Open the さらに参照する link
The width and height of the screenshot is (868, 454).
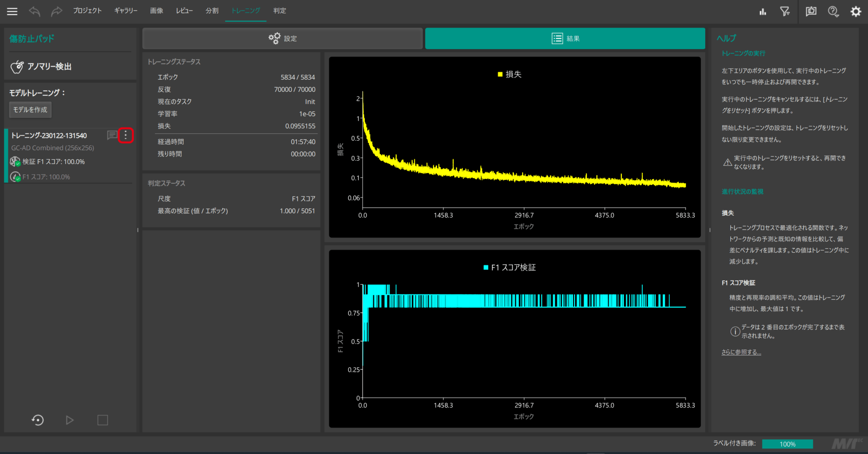(741, 352)
